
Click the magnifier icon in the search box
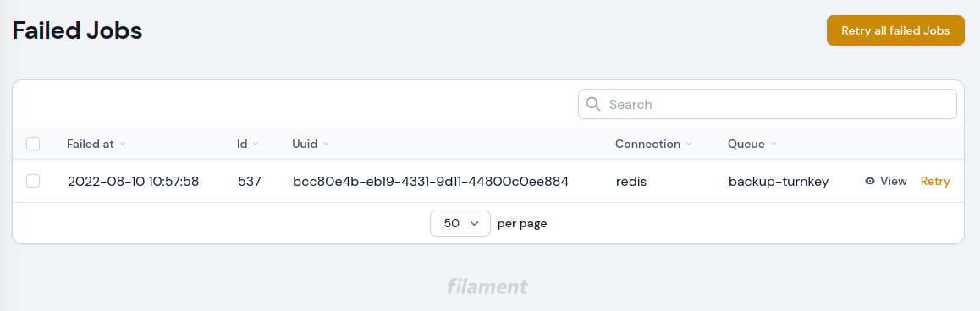[x=593, y=104]
